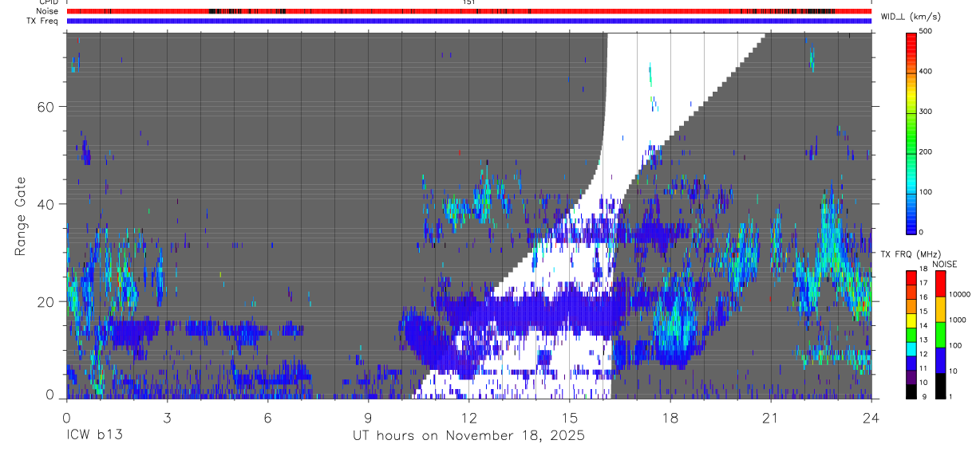Screen dimensions: 980x452
Task: Pick the yellow 14 MHz swatch in TX FRQ legend
Action: point(911,320)
